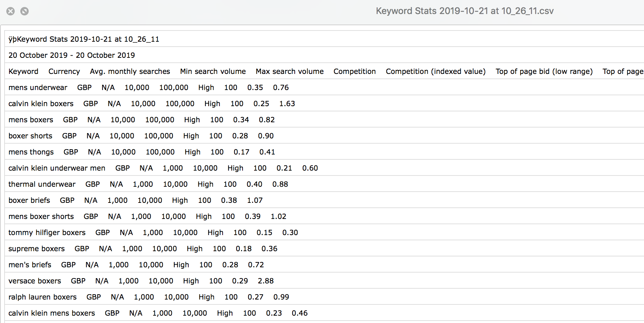The height and width of the screenshot is (323, 644).
Task: Click the 1.63 bid value
Action: 287,104
